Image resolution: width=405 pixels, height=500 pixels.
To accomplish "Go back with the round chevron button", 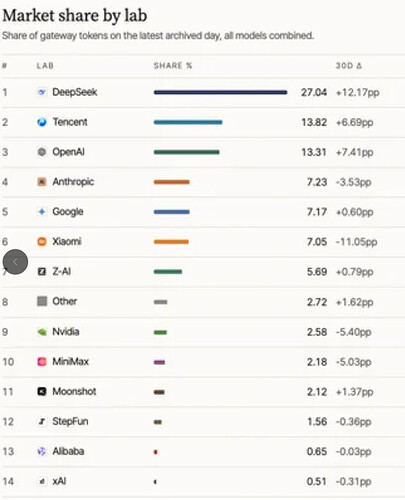I will point(15,262).
